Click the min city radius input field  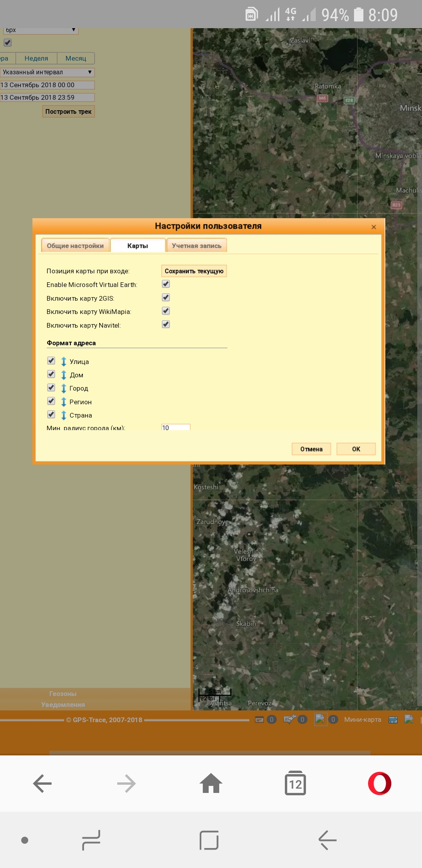176,427
